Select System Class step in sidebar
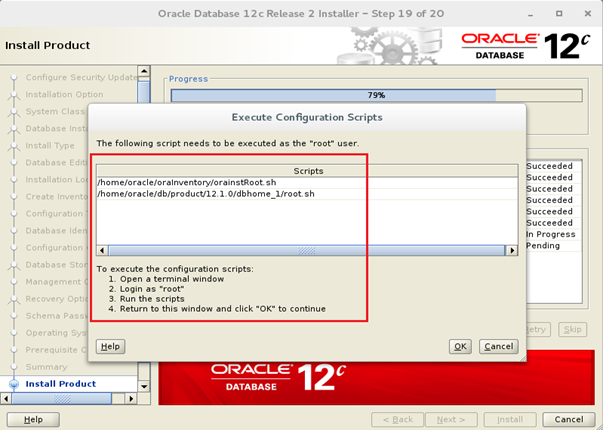This screenshot has height=430, width=603. point(55,112)
